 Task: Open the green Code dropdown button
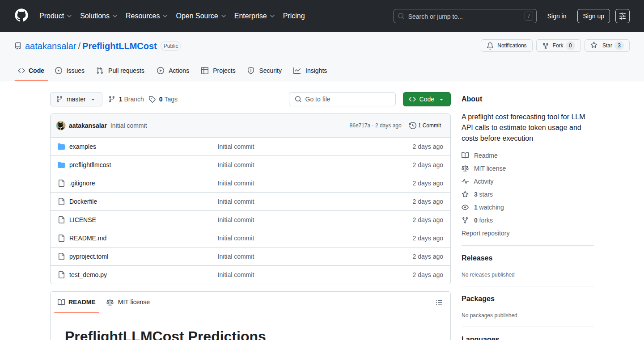427,99
